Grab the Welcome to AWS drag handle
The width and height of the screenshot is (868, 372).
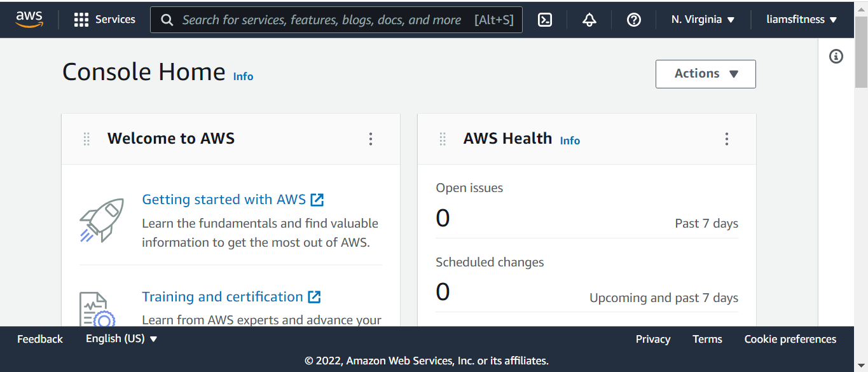coord(86,139)
